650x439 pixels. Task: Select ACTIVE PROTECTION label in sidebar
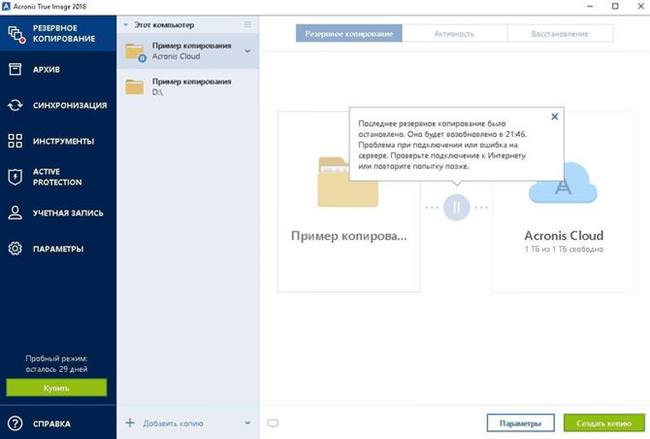tap(57, 177)
